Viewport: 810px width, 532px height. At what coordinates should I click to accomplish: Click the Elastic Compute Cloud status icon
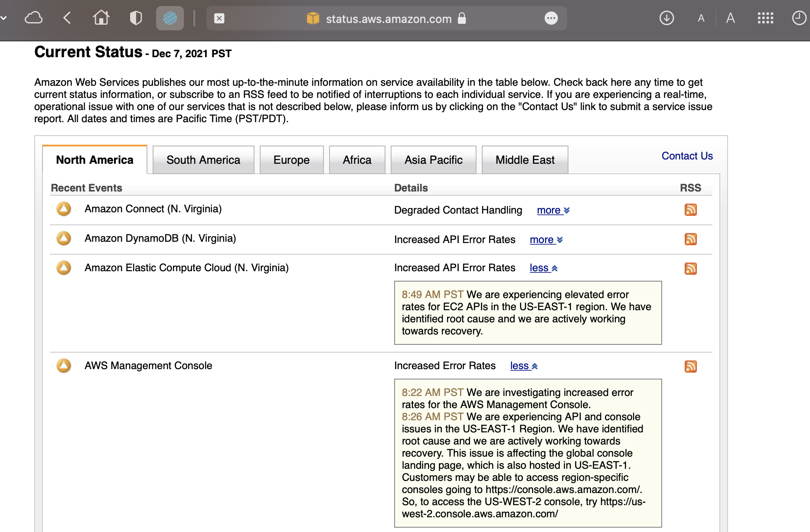[x=64, y=268]
